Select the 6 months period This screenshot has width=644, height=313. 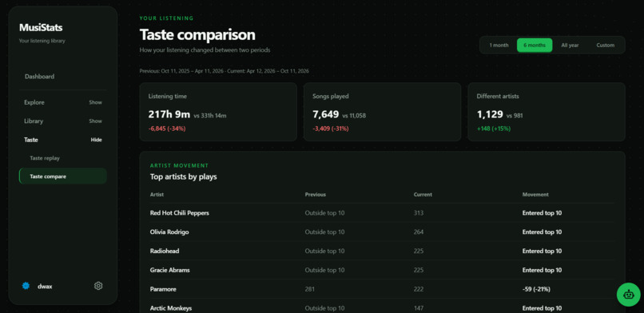[535, 46]
